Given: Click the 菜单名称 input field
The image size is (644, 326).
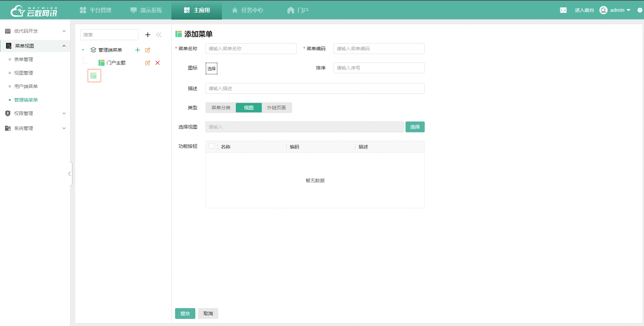Looking at the screenshot, I should click(x=251, y=49).
